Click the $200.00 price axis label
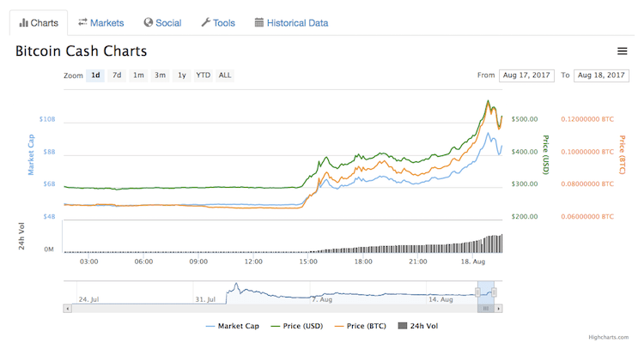The width and height of the screenshot is (644, 349). pyautogui.click(x=525, y=217)
